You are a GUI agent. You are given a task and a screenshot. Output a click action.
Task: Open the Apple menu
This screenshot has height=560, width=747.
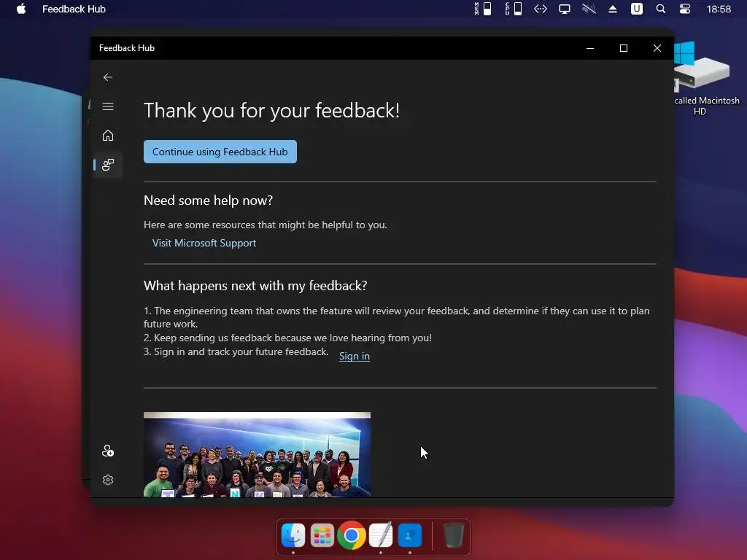(x=21, y=9)
